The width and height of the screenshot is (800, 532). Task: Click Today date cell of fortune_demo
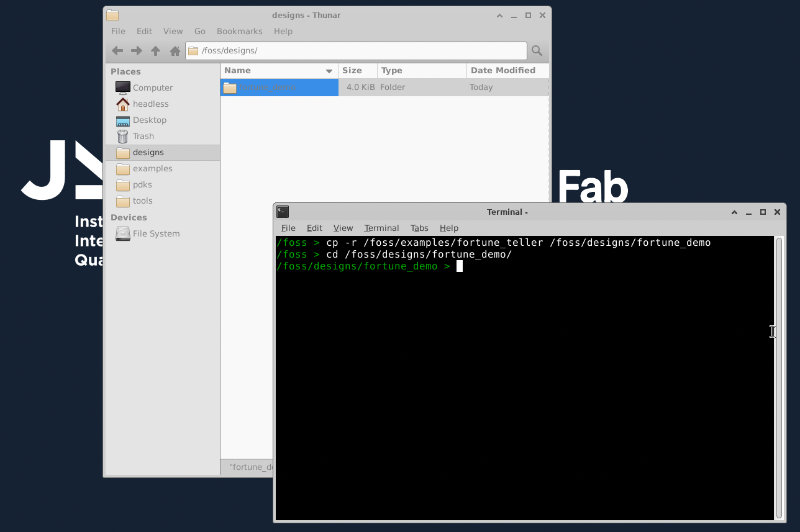(x=481, y=87)
